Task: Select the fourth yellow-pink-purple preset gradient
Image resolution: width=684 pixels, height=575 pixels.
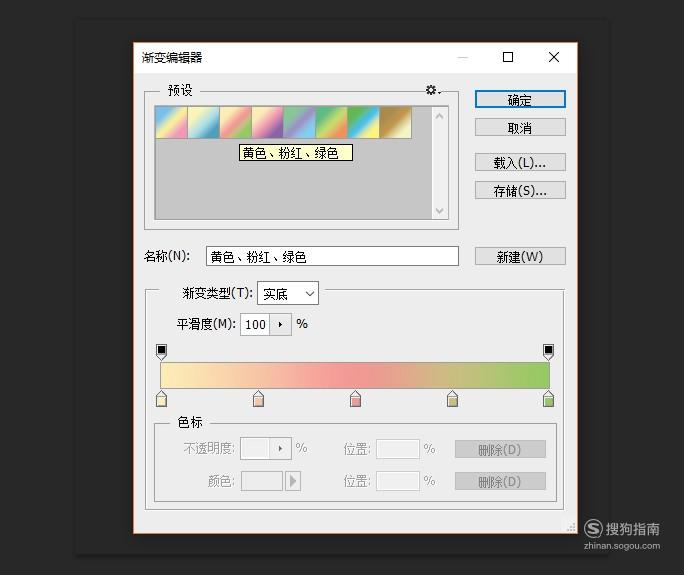Action: (268, 123)
